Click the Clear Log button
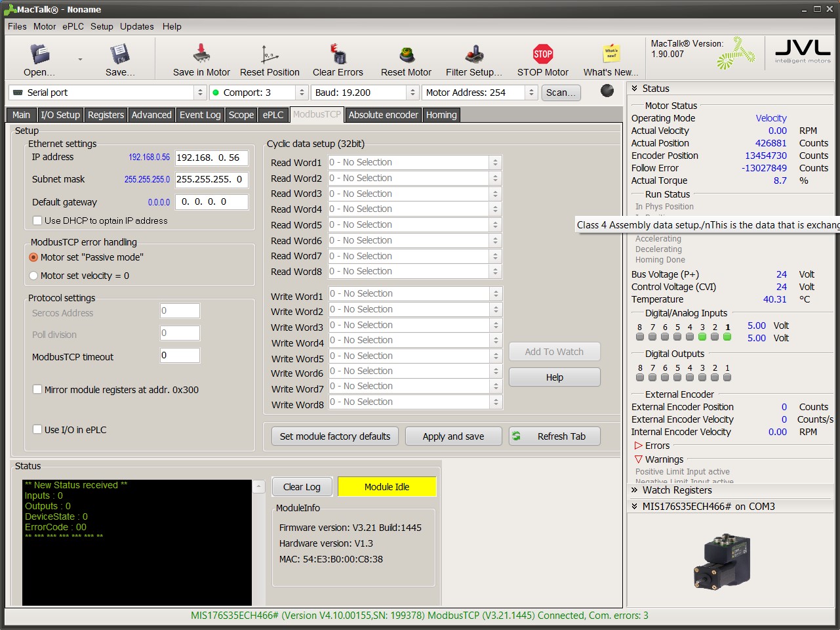840x630 pixels. pos(302,487)
